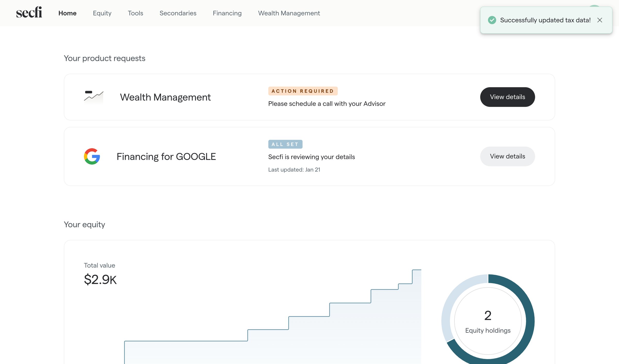The width and height of the screenshot is (619, 364).
Task: Click the ACTION REQUIRED badge
Action: point(303,91)
